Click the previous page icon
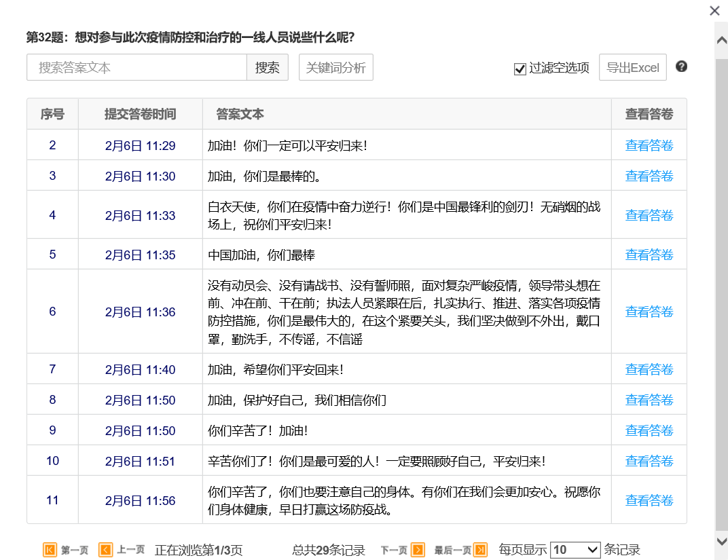The image size is (728, 560). [x=105, y=550]
